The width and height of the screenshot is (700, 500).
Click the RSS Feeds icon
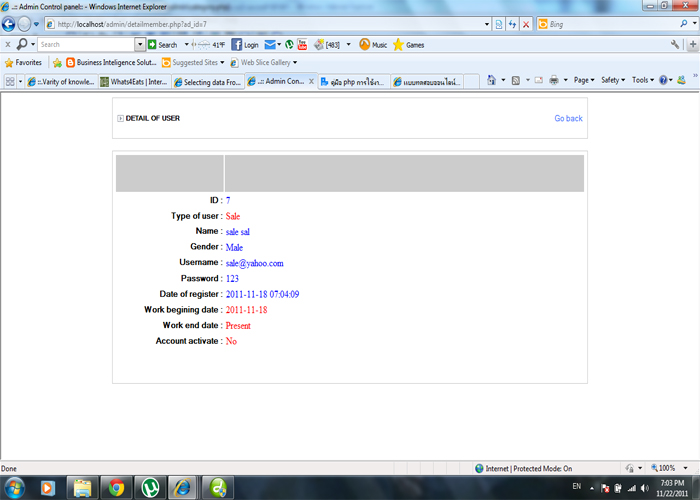point(516,80)
